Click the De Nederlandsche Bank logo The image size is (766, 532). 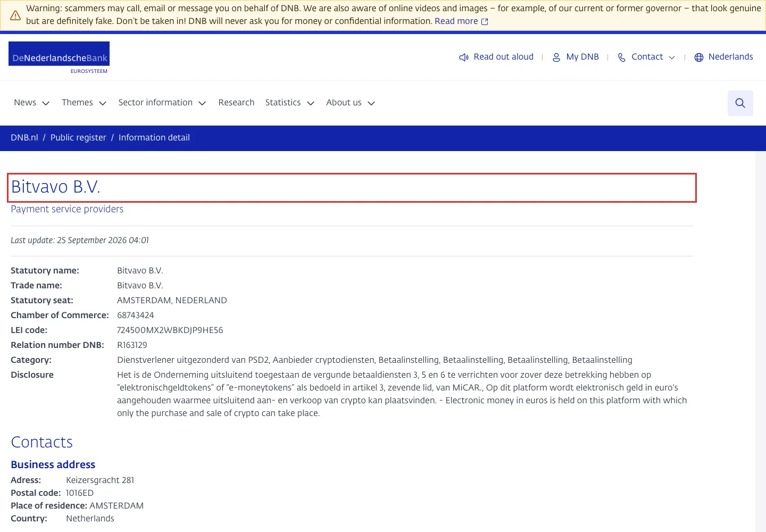pyautogui.click(x=59, y=57)
